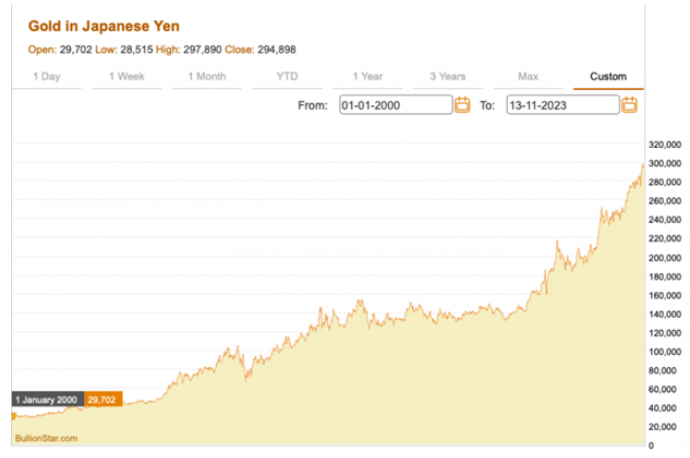
Task: Open the BullionStar.com watermark link
Action: click(45, 437)
